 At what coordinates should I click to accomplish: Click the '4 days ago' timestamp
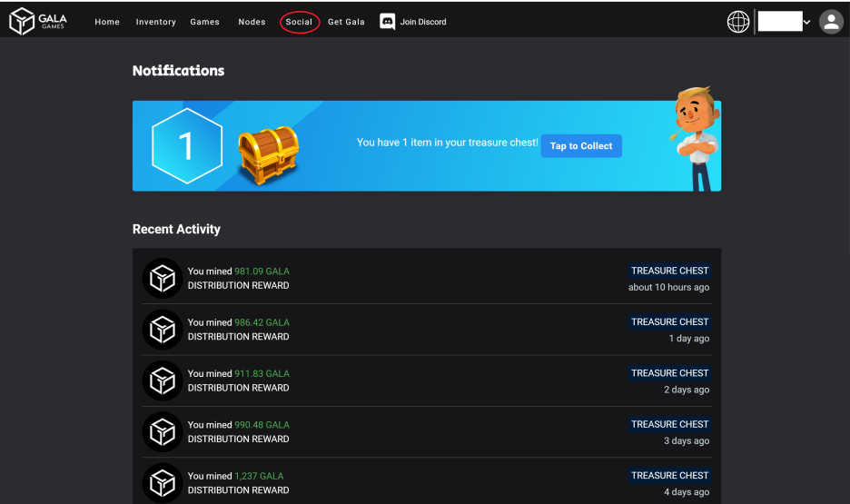[687, 492]
